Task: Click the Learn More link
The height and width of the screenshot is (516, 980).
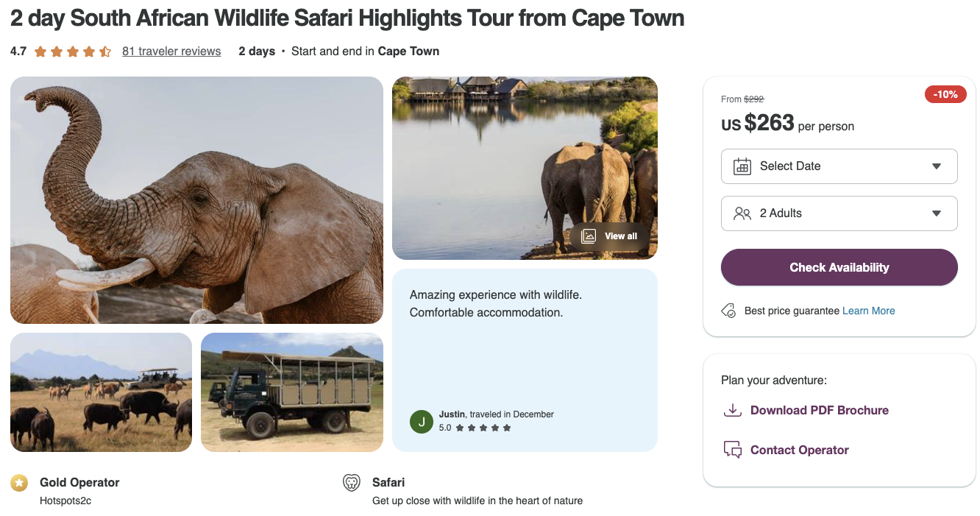Action: click(x=869, y=311)
